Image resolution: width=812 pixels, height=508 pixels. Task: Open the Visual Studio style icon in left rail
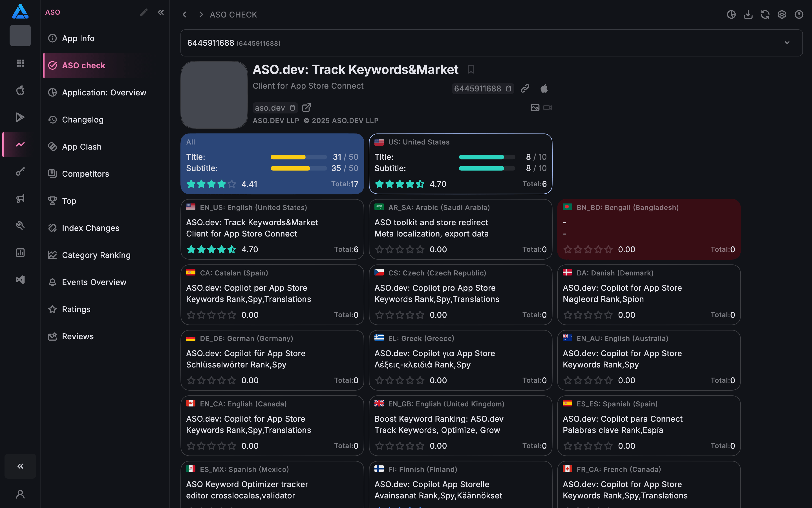(20, 280)
